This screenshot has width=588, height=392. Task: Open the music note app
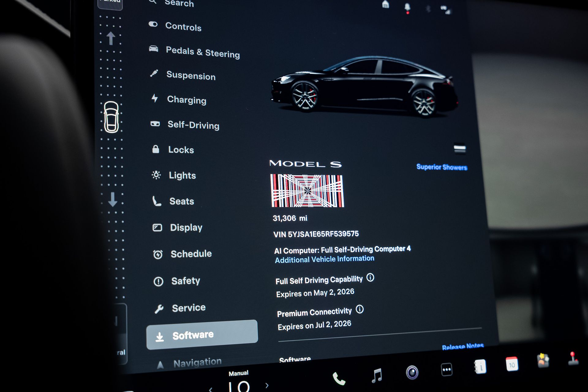tap(377, 375)
